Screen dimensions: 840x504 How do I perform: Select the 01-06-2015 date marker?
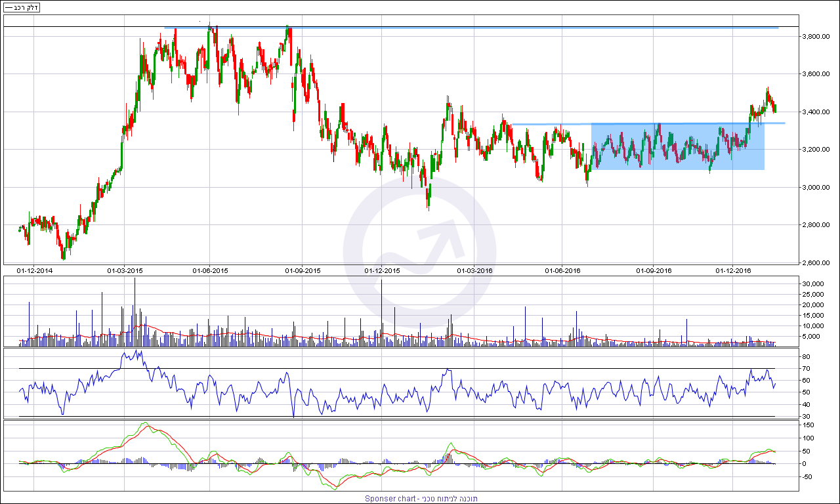point(210,270)
